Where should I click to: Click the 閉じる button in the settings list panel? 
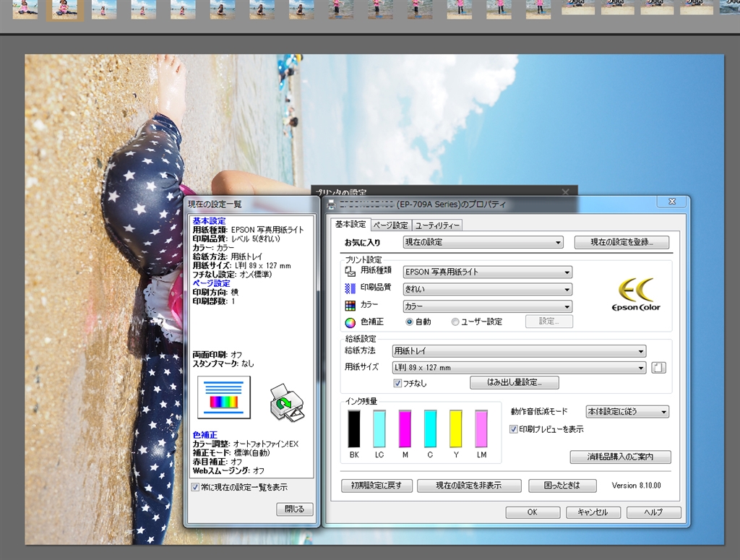pos(295,509)
